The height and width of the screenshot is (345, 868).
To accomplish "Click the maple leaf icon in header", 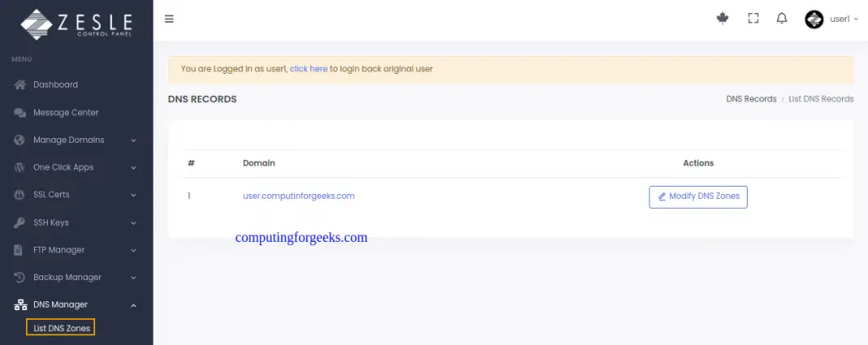I will click(723, 19).
